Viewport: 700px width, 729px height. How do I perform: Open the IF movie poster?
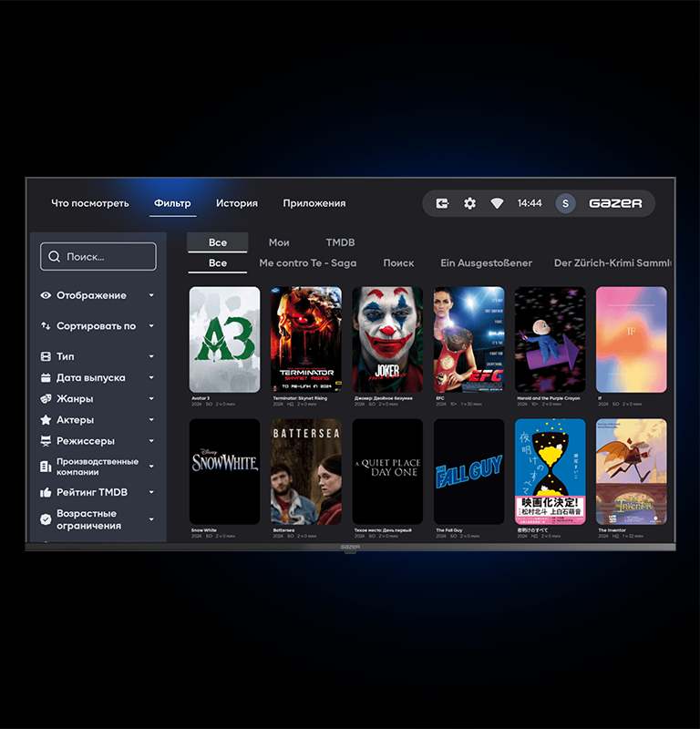click(631, 339)
